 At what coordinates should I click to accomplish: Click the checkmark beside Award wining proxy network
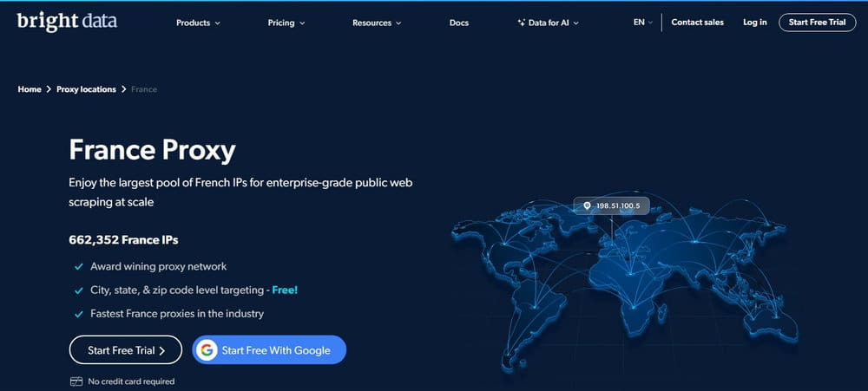click(x=79, y=267)
